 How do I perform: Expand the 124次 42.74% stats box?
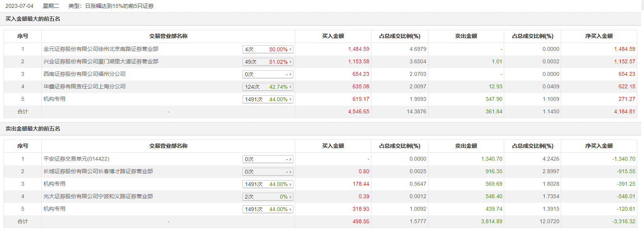click(268, 87)
